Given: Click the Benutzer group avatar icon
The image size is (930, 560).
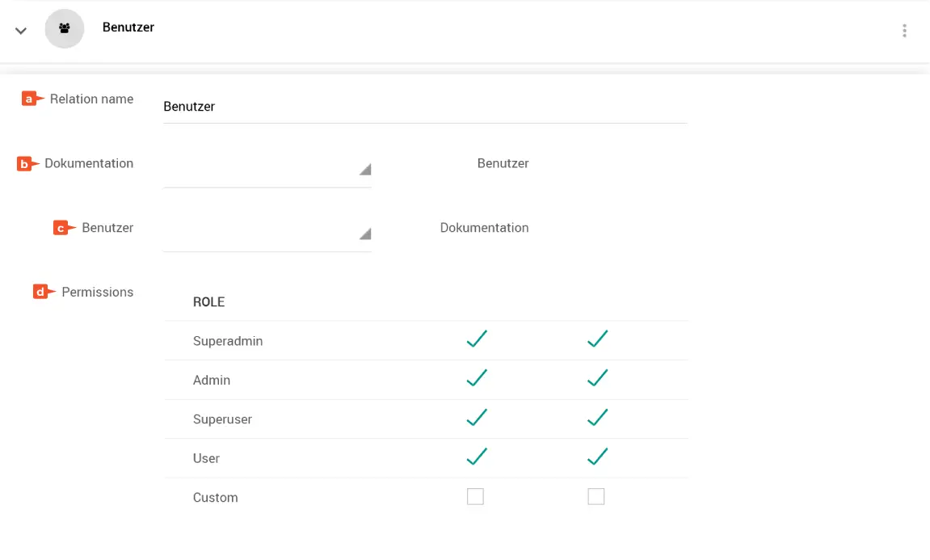Looking at the screenshot, I should coord(65,29).
